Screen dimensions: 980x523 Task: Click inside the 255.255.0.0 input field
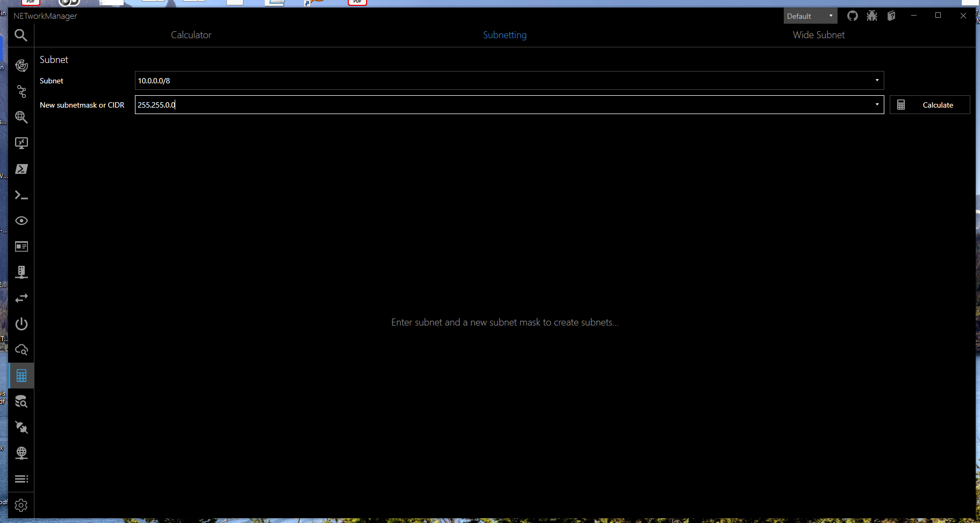[376, 104]
